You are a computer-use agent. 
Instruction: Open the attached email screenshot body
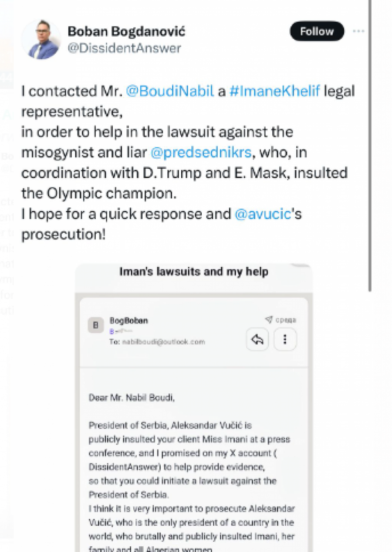click(x=194, y=458)
